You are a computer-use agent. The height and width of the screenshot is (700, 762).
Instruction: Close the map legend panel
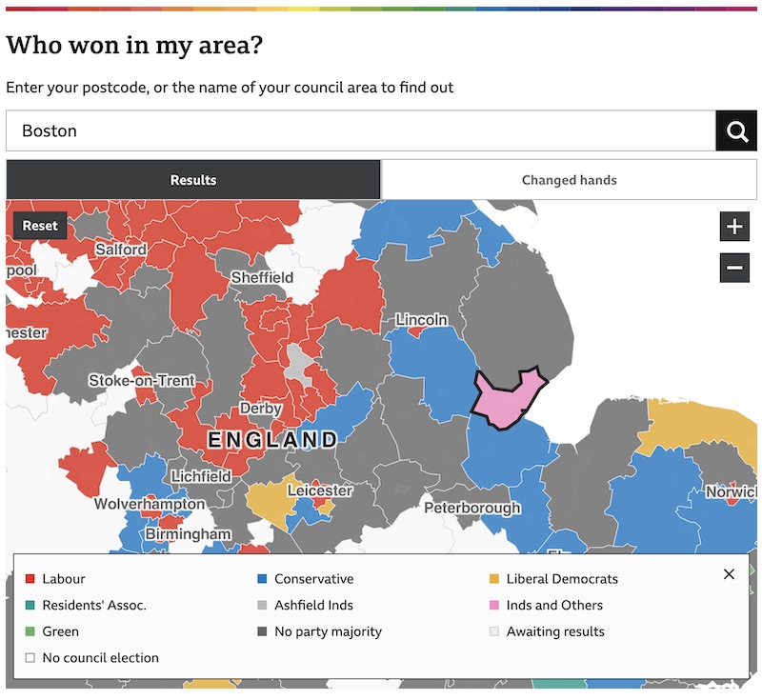point(729,574)
